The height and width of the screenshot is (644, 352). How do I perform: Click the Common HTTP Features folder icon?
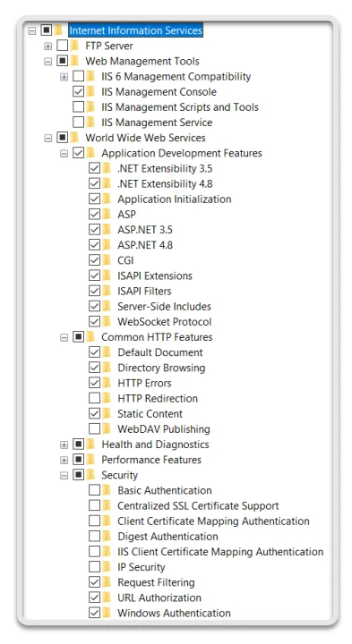[90, 337]
